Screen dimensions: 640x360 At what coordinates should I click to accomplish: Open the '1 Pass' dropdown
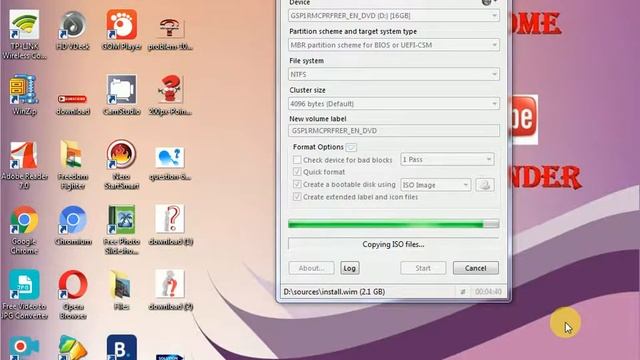click(x=447, y=160)
